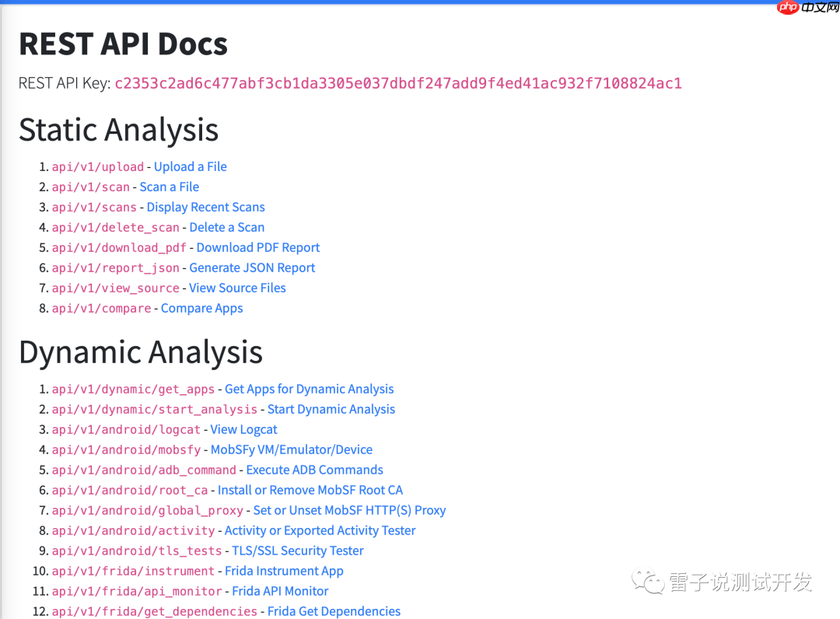This screenshot has height=619, width=840.
Task: Open Frida Instrument App link
Action: [284, 572]
